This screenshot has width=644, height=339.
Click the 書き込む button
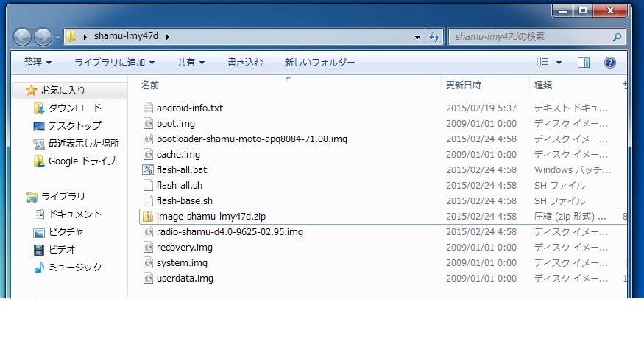coord(245,63)
